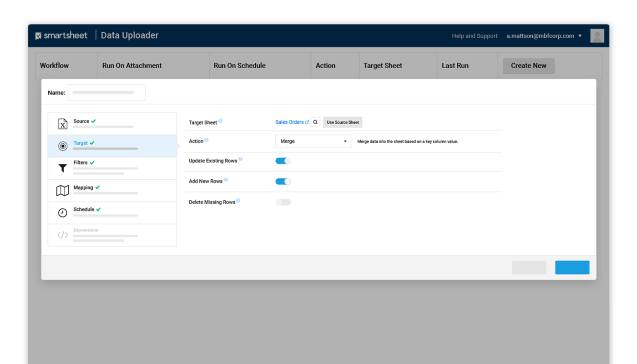Screen dimensions: 637x364
Task: Disable the Add New Rows switch
Action: tap(283, 182)
